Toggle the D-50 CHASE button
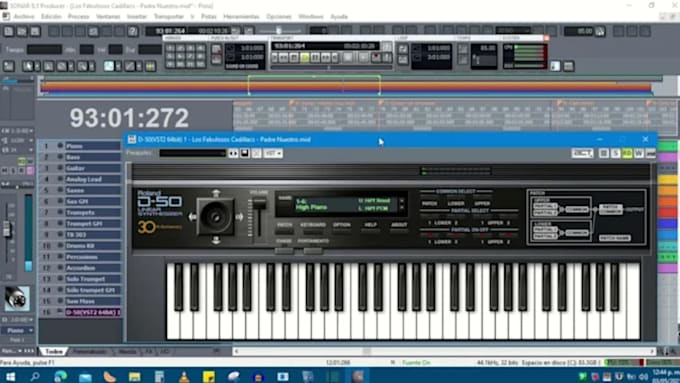 point(284,250)
